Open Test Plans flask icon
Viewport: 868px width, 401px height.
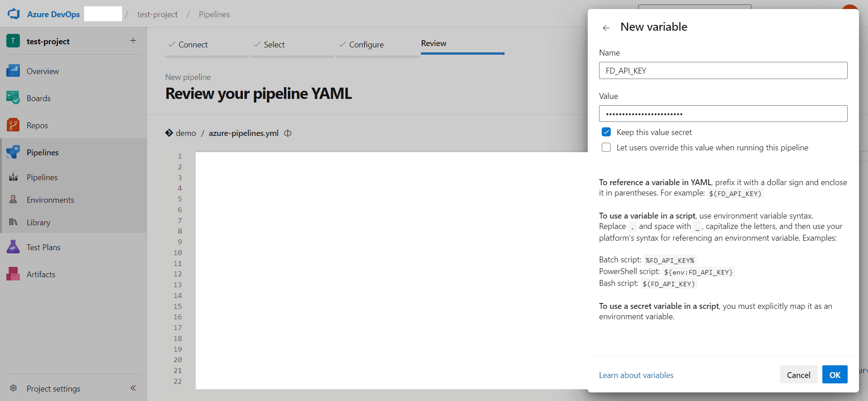click(13, 247)
